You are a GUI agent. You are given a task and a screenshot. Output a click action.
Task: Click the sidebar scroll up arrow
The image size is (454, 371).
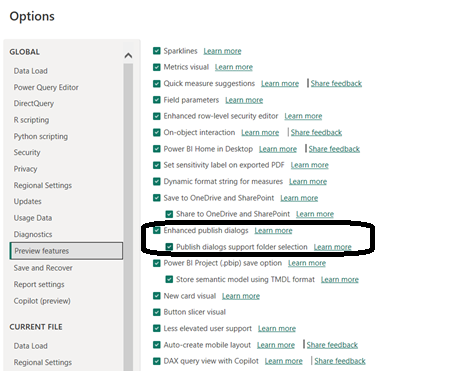click(x=128, y=55)
